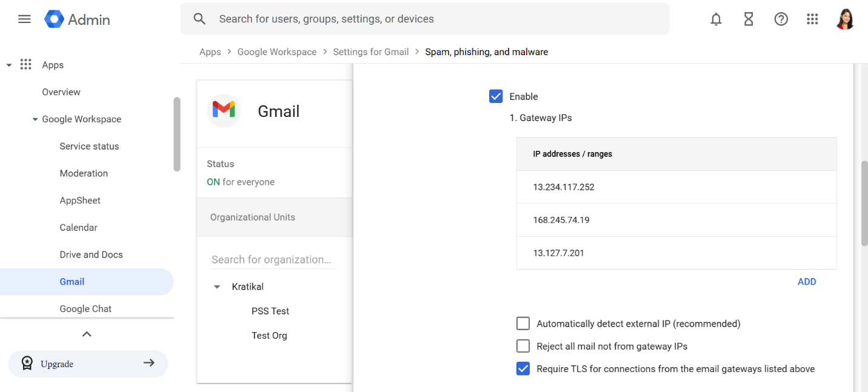
Task: Collapse the Apps section in sidebar
Action: click(x=9, y=65)
